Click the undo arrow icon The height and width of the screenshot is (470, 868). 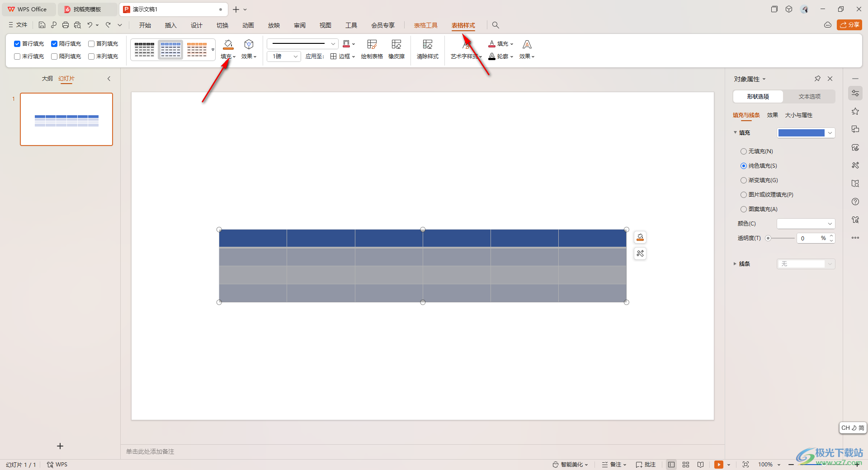pyautogui.click(x=90, y=25)
